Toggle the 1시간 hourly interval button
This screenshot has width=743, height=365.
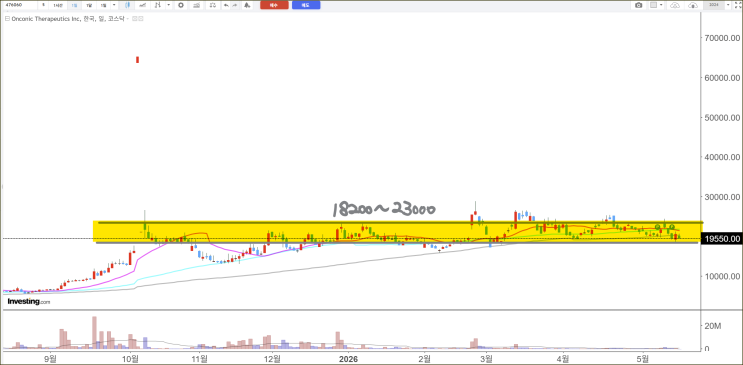pyautogui.click(x=58, y=5)
